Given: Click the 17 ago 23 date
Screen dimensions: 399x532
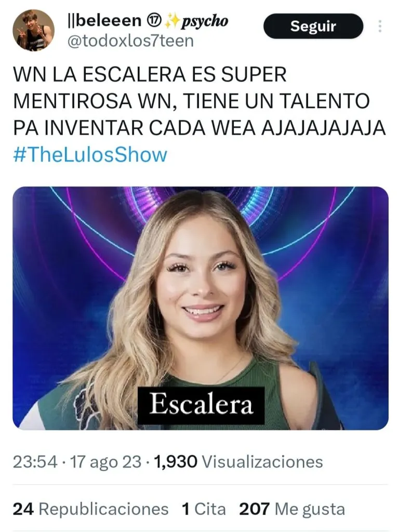Looking at the screenshot, I should pos(105,462).
